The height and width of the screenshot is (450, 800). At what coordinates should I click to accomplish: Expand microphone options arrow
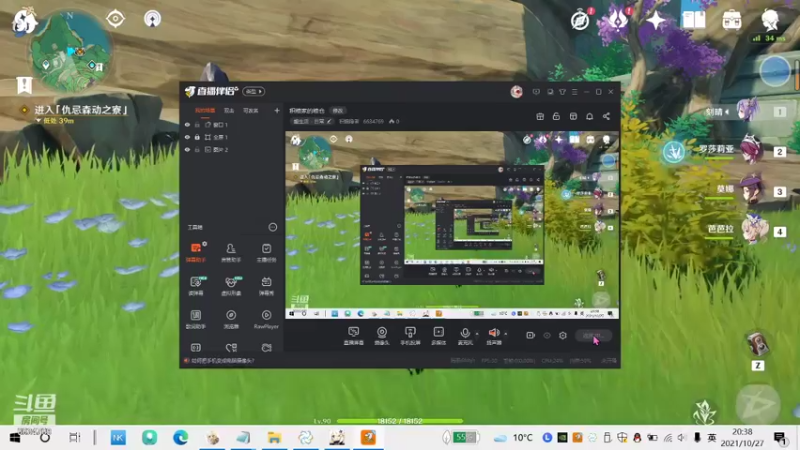(478, 334)
